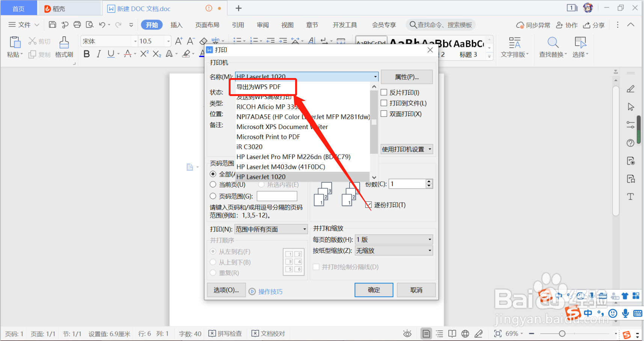The height and width of the screenshot is (341, 644).
Task: Open Find and Replace (查找替换)
Action: tap(553, 47)
